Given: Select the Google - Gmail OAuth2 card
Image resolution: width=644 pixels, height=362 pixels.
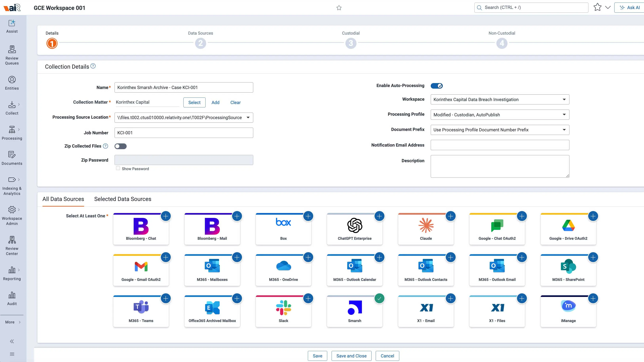Looking at the screenshot, I should (141, 270).
